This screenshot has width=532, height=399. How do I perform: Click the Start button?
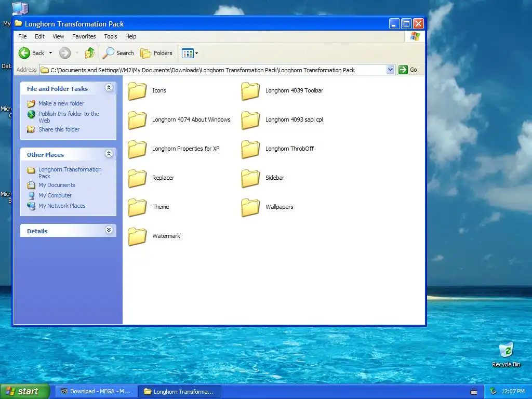25,391
